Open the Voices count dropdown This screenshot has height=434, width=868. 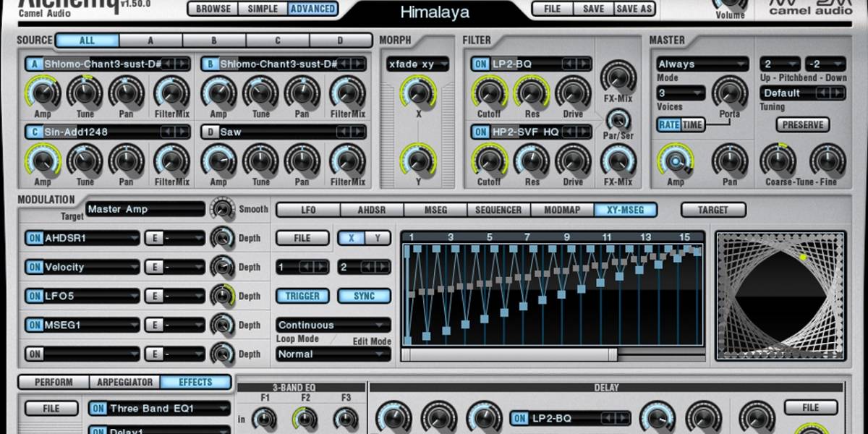681,93
